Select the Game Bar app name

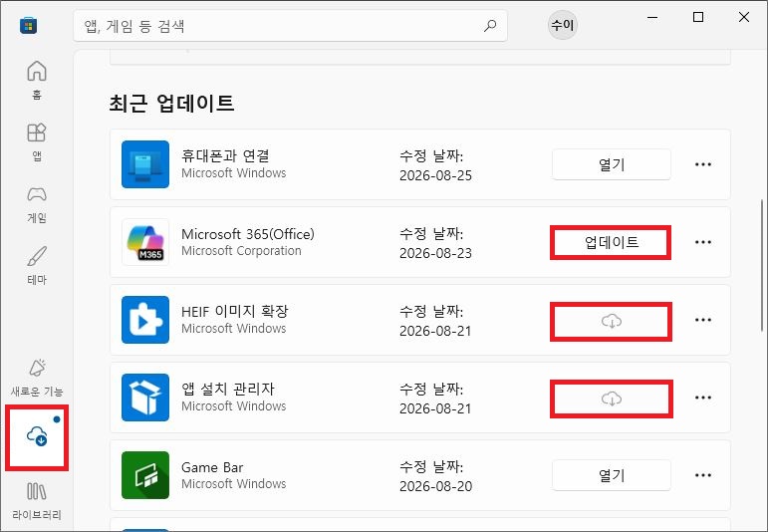pyautogui.click(x=212, y=467)
